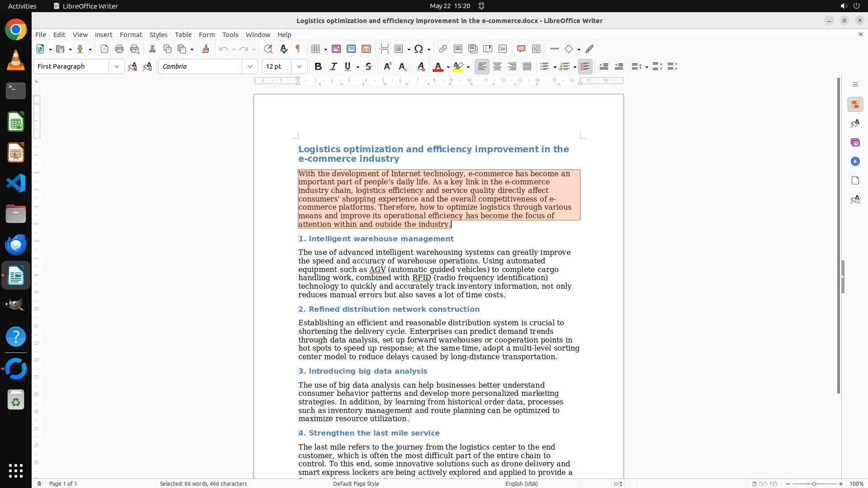Insert a special character via Omega icon
The image size is (868, 488).
click(x=419, y=49)
